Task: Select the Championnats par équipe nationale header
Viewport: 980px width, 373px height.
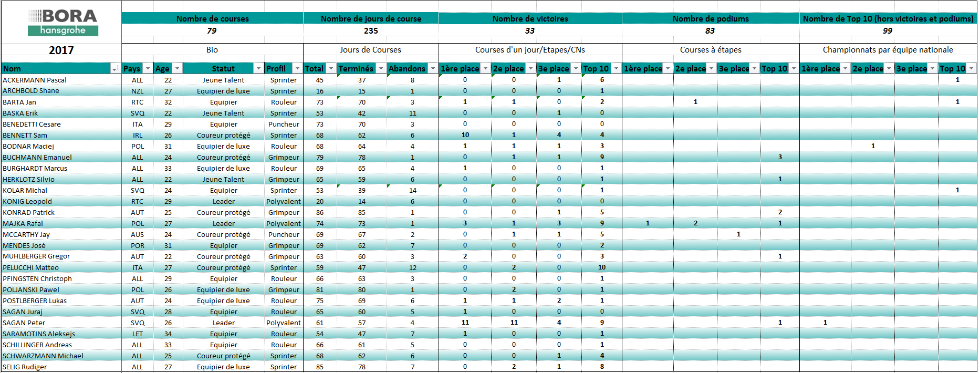Action: [888, 50]
